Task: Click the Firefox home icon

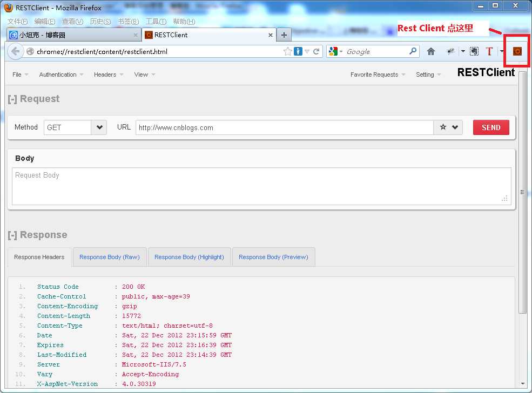Action: [x=431, y=51]
